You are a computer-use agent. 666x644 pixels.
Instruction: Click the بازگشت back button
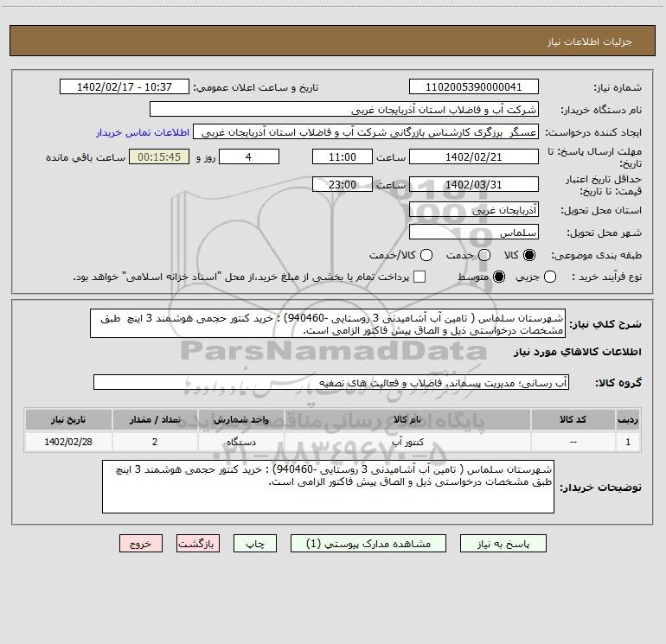pyautogui.click(x=198, y=544)
